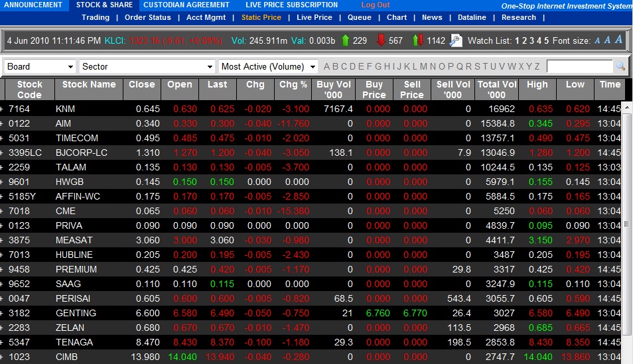Open the CUSTODIAN AGREEMENT tab
The width and height of the screenshot is (633, 364).
click(x=186, y=5)
